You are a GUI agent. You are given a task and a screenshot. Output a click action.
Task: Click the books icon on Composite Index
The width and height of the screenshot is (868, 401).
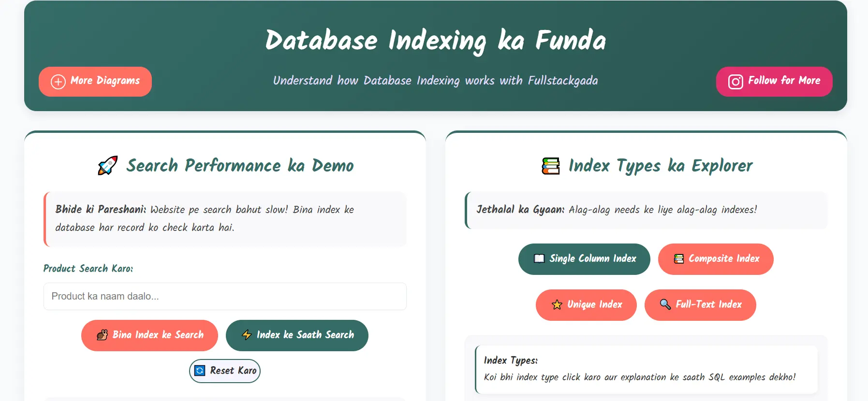(679, 258)
